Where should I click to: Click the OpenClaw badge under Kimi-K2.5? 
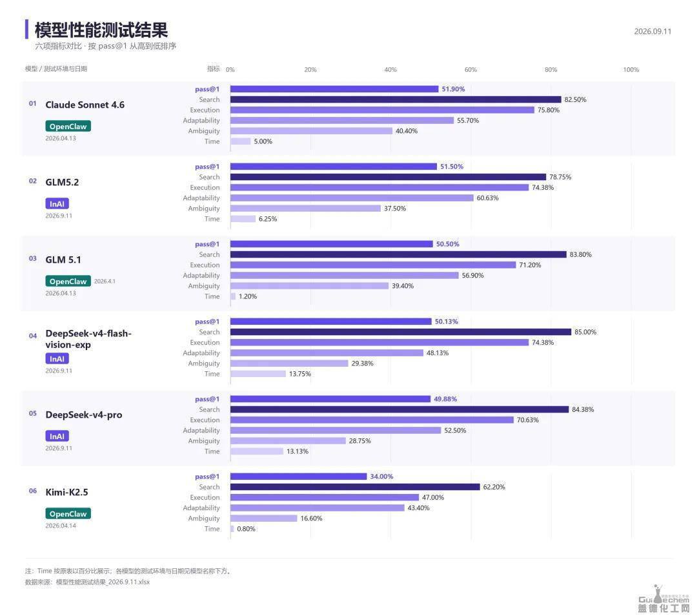click(x=68, y=514)
